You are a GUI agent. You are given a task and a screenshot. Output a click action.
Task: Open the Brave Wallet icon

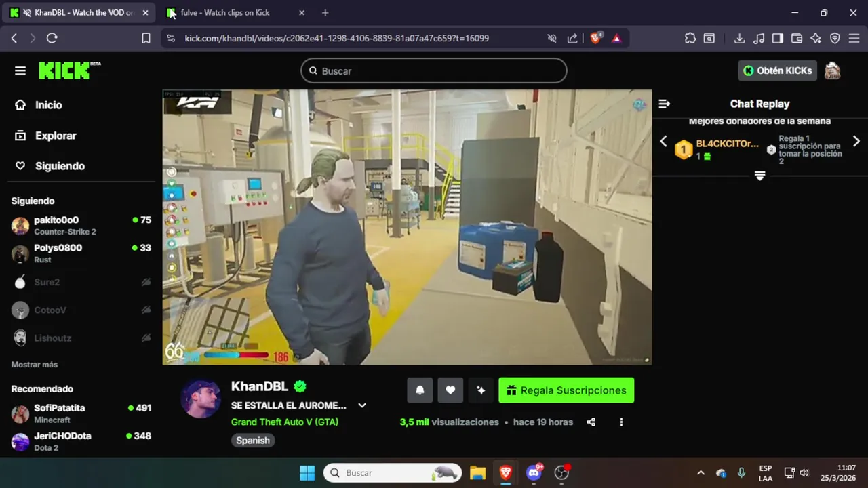tap(797, 38)
